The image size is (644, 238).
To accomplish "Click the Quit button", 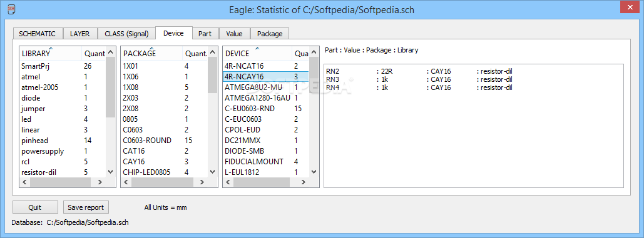I will [x=35, y=207].
